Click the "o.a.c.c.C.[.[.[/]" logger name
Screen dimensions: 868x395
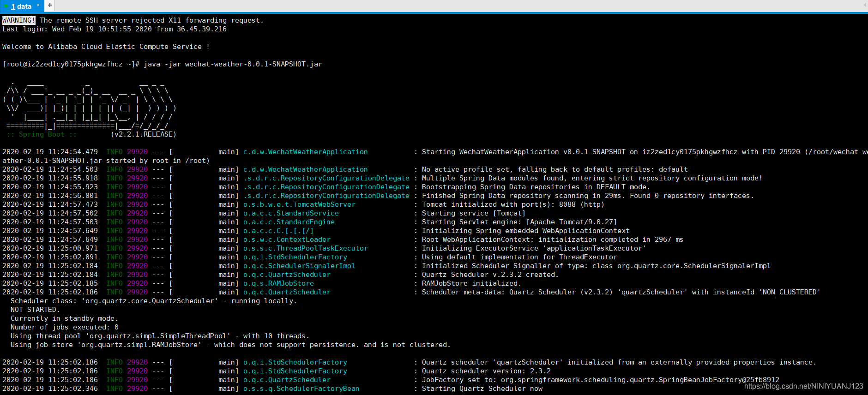[278, 231]
